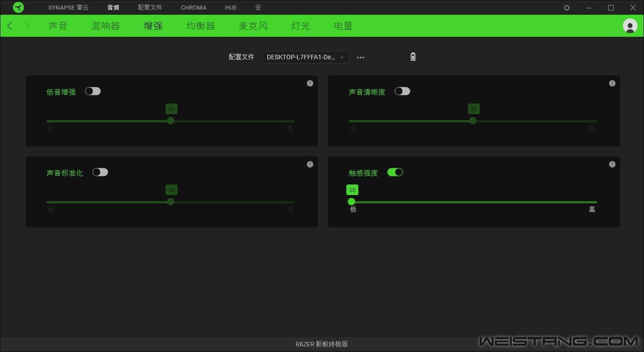Go to the 灯光 subtab
Screen dimensions: 644x352
[301, 26]
